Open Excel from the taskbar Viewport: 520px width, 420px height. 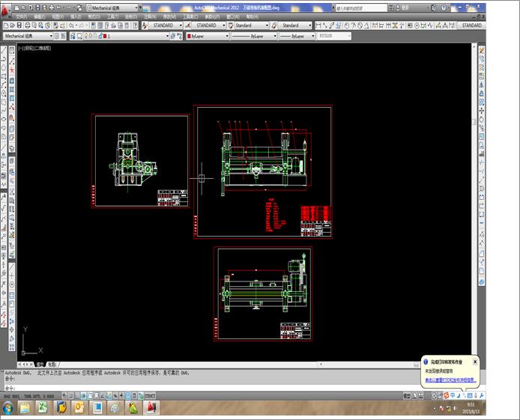[x=43, y=407]
